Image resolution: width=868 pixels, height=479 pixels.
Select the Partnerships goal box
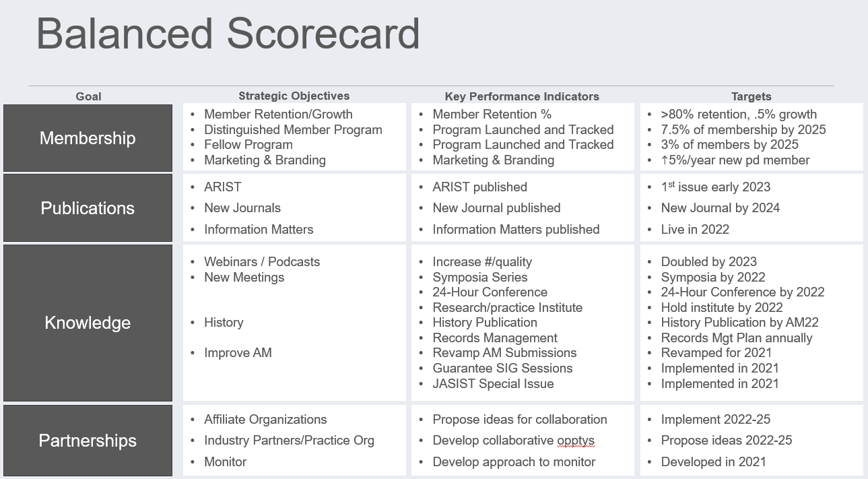(88, 441)
